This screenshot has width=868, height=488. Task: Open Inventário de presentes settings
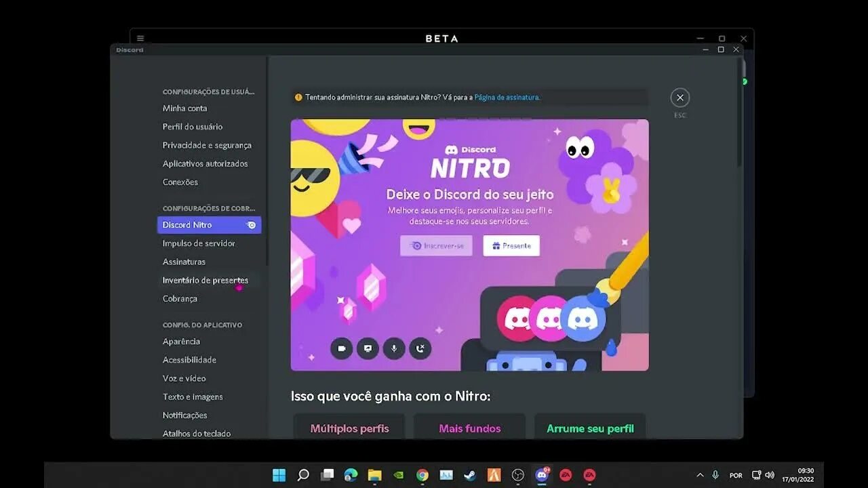(209, 280)
